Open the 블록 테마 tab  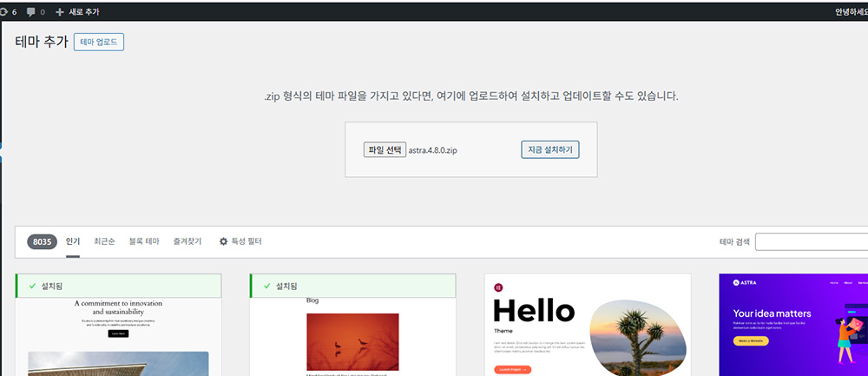coord(143,241)
